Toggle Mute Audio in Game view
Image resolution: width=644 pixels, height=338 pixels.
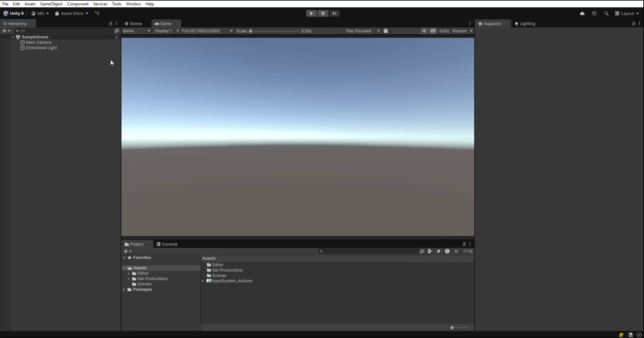click(x=424, y=31)
